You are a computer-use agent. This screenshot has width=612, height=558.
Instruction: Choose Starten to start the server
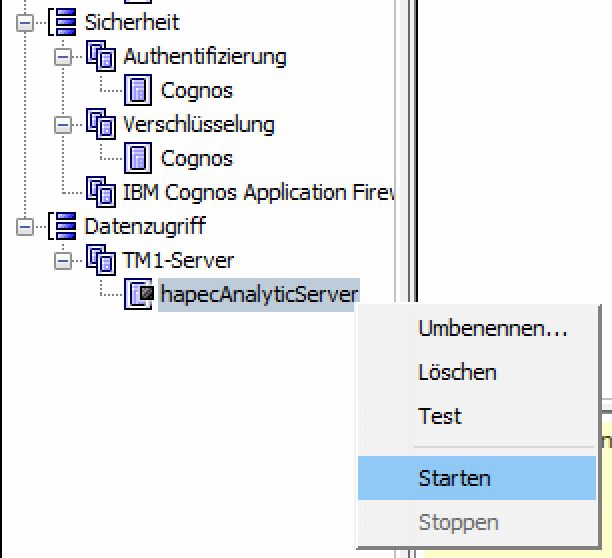[454, 478]
